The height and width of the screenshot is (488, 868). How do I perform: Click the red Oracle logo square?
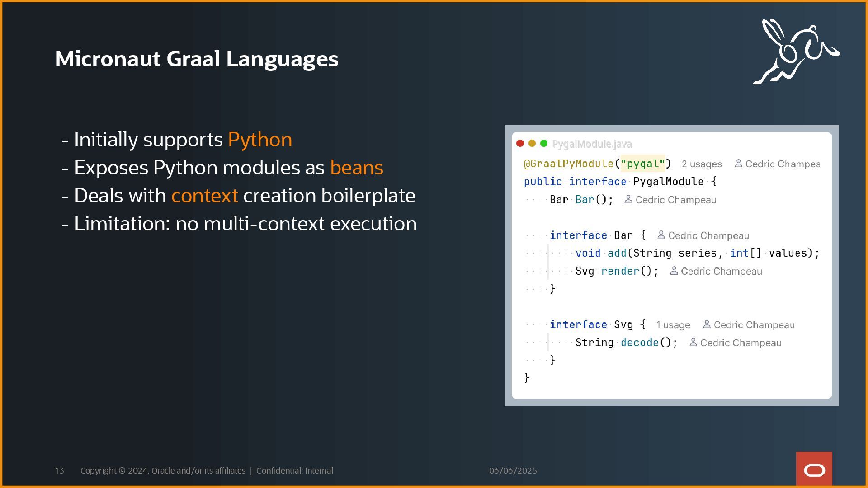click(814, 469)
